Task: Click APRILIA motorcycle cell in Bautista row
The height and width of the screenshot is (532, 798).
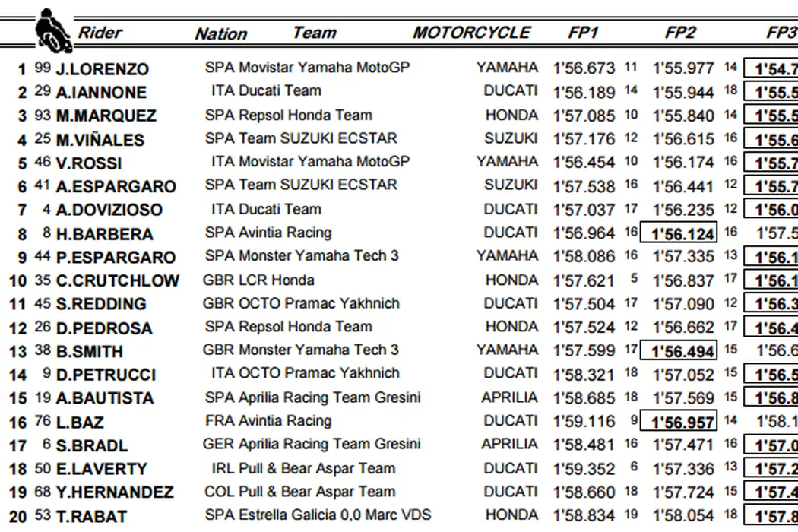Action: 508,398
